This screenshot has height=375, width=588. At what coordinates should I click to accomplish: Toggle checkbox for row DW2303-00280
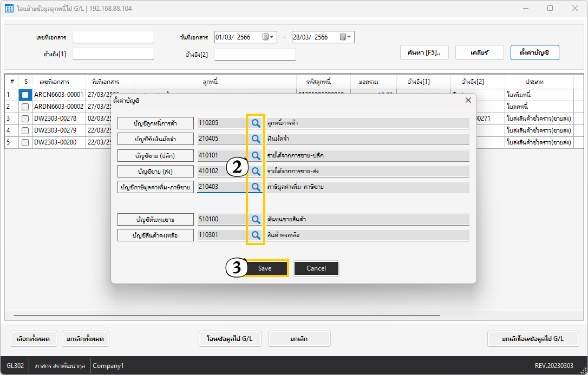(x=25, y=142)
